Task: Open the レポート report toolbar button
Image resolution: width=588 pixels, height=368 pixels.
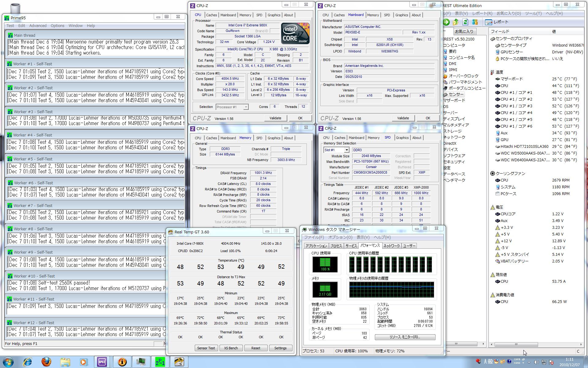Action: point(497,22)
